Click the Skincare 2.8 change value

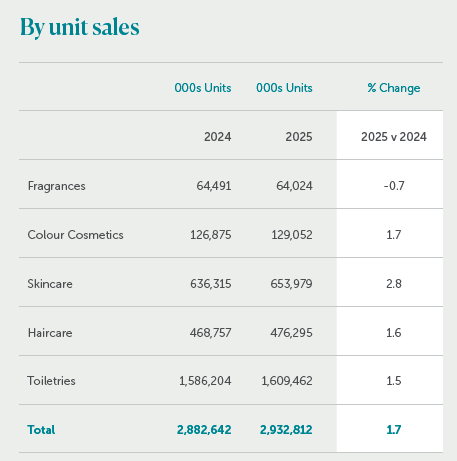coord(394,284)
